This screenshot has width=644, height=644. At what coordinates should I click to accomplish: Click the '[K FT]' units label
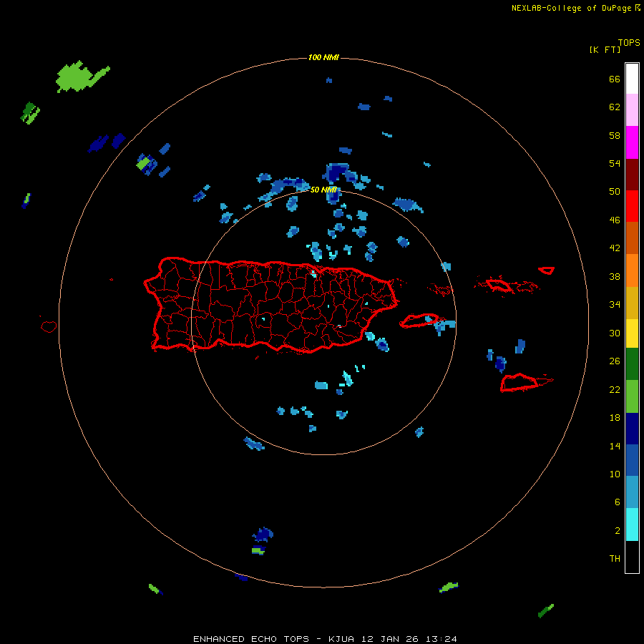(x=605, y=49)
